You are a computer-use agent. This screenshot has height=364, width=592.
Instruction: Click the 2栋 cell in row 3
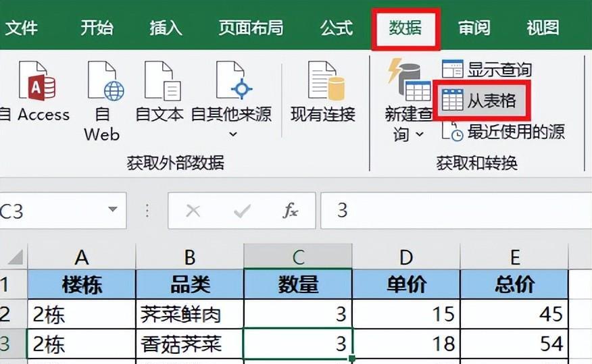point(82,344)
